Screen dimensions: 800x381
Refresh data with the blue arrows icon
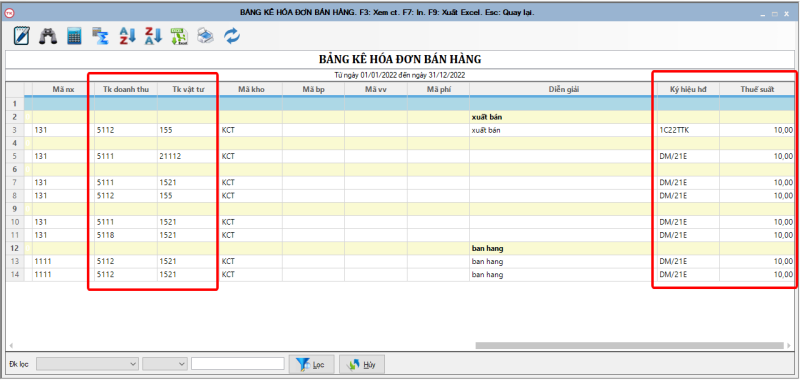coord(232,36)
